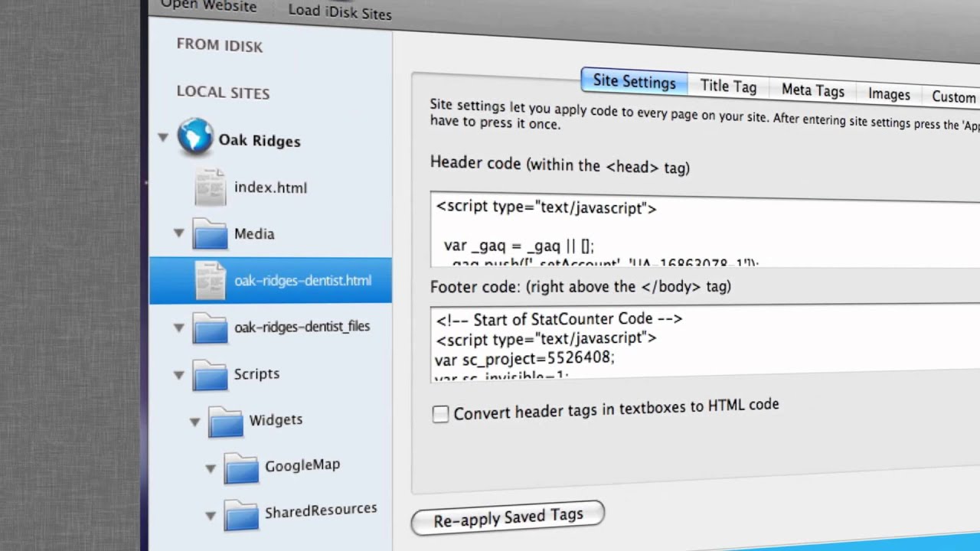Collapse the Media folder triangle

click(178, 233)
